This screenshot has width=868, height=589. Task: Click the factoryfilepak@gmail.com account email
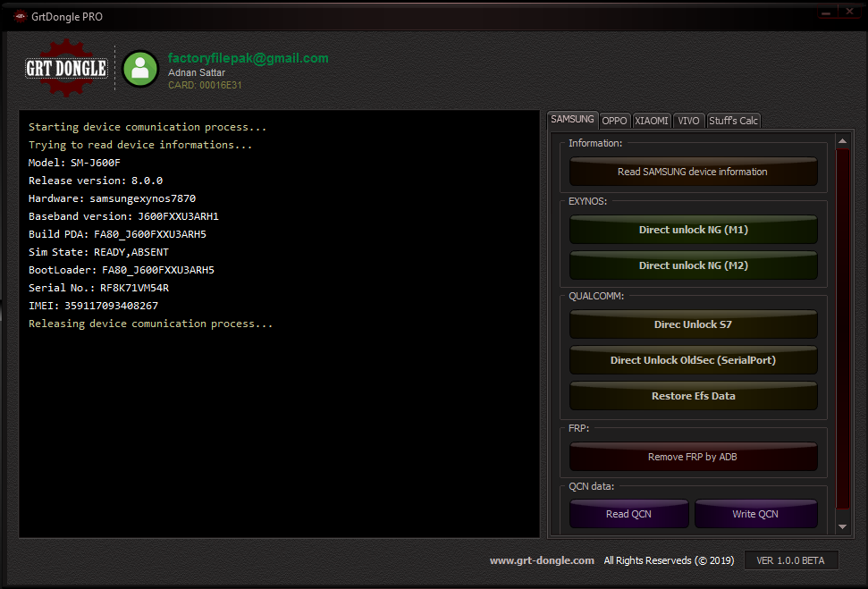[x=248, y=58]
